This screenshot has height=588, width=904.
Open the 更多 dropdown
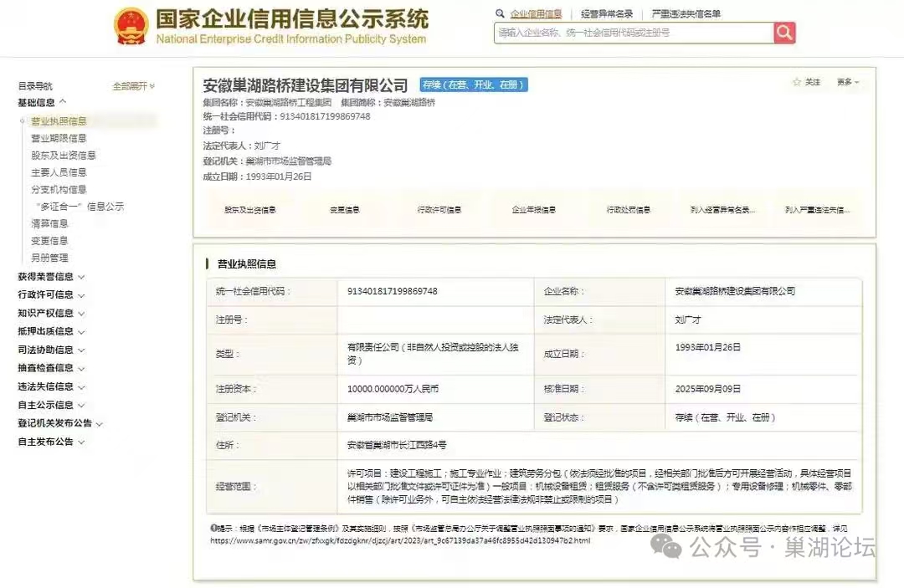848,82
